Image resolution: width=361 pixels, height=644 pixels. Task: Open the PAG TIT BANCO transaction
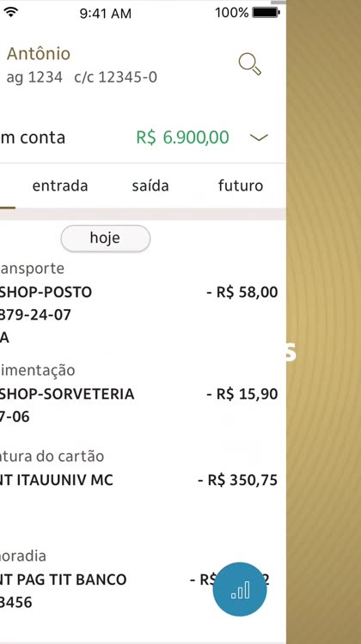coord(139,579)
